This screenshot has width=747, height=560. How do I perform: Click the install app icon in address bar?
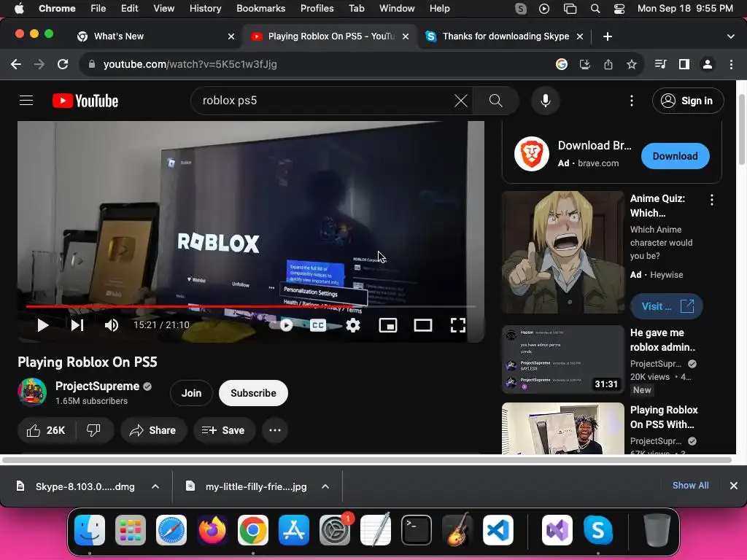(585, 64)
